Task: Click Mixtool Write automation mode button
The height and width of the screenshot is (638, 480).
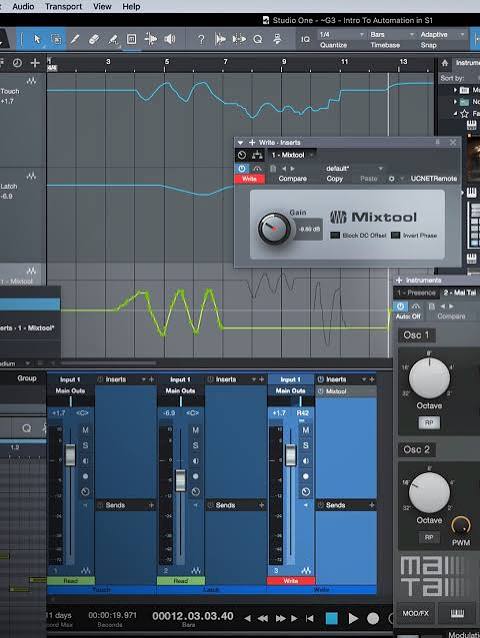Action: click(249, 179)
